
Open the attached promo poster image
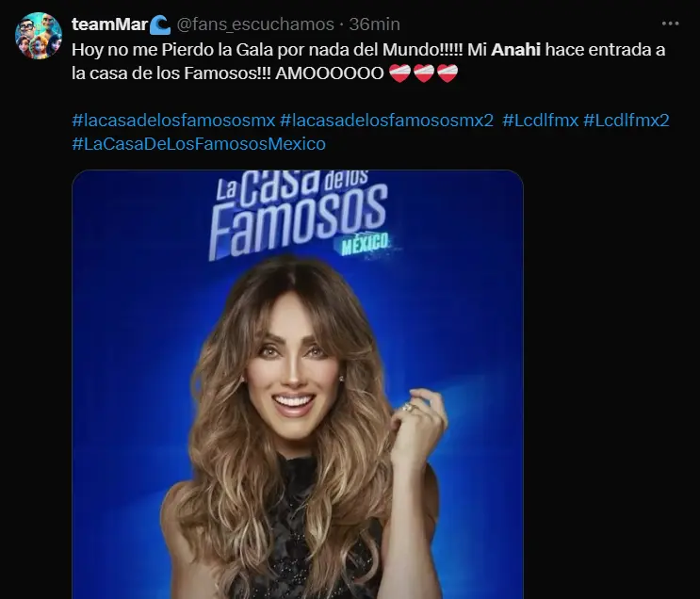pyautogui.click(x=298, y=384)
